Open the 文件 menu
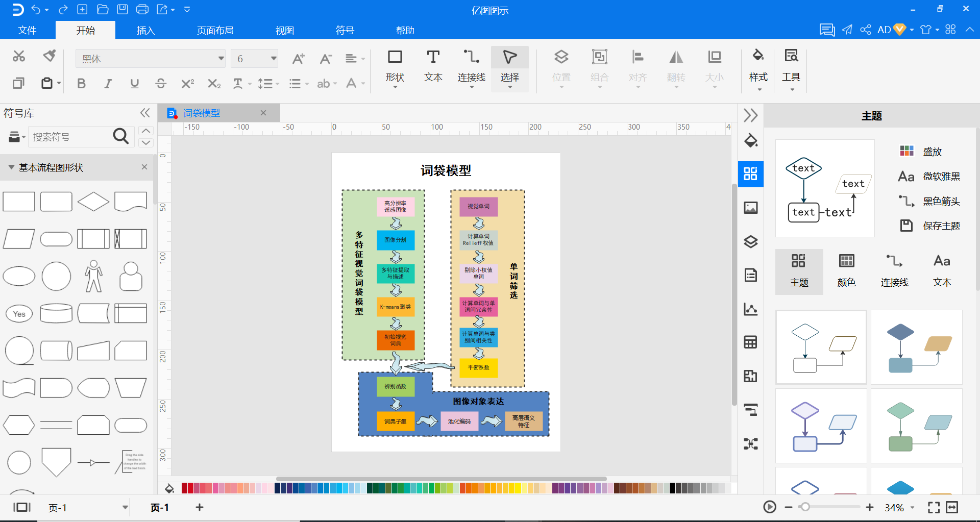 pyautogui.click(x=27, y=30)
